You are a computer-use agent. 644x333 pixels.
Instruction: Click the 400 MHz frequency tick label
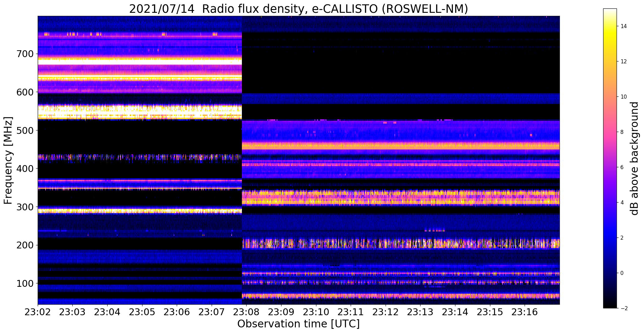click(25, 169)
